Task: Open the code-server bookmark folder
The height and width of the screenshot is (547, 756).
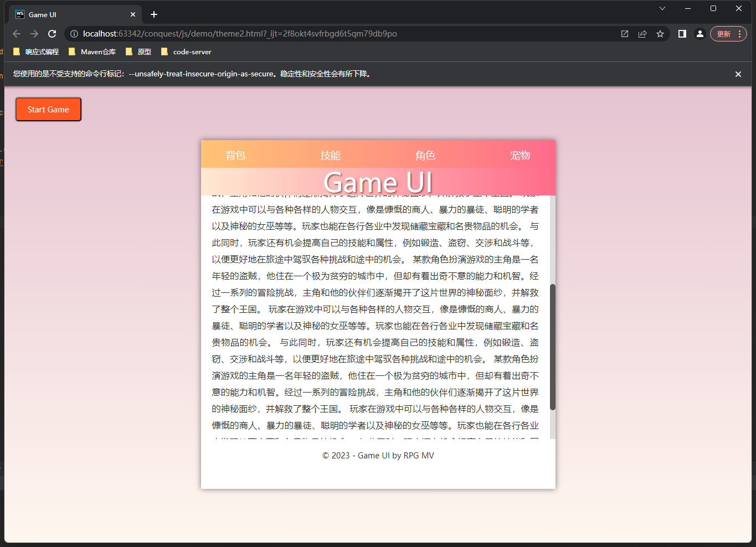Action: [x=186, y=52]
